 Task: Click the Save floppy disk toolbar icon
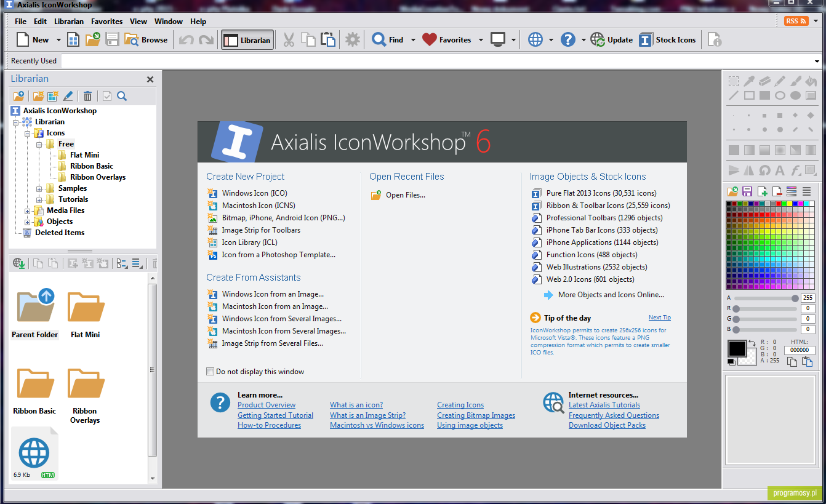tap(112, 40)
